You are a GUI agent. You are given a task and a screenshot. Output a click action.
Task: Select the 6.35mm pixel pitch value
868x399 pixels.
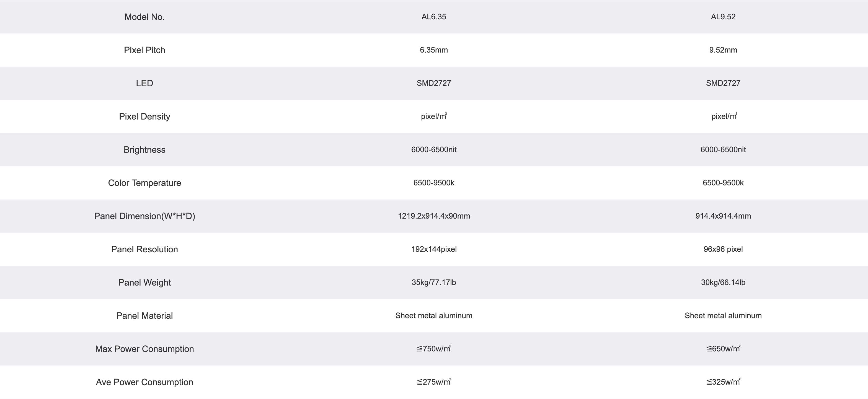pyautogui.click(x=434, y=50)
